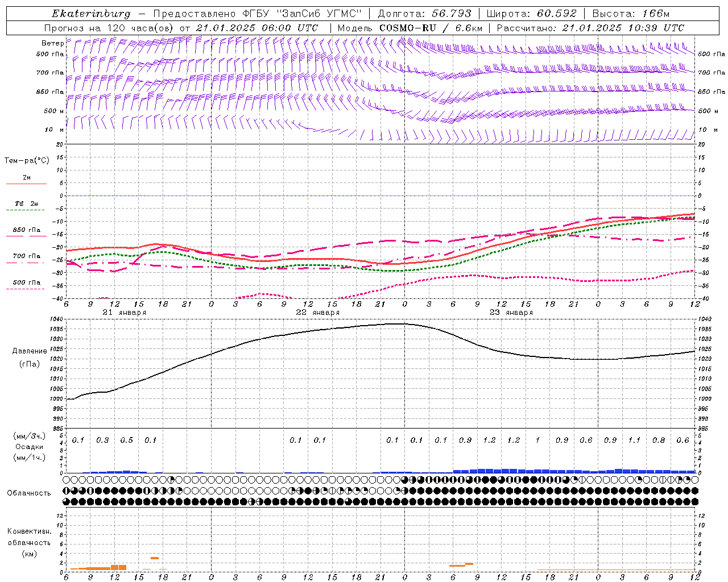Select the 0.8 precipitation value
This screenshot has height=582, width=728.
click(659, 440)
